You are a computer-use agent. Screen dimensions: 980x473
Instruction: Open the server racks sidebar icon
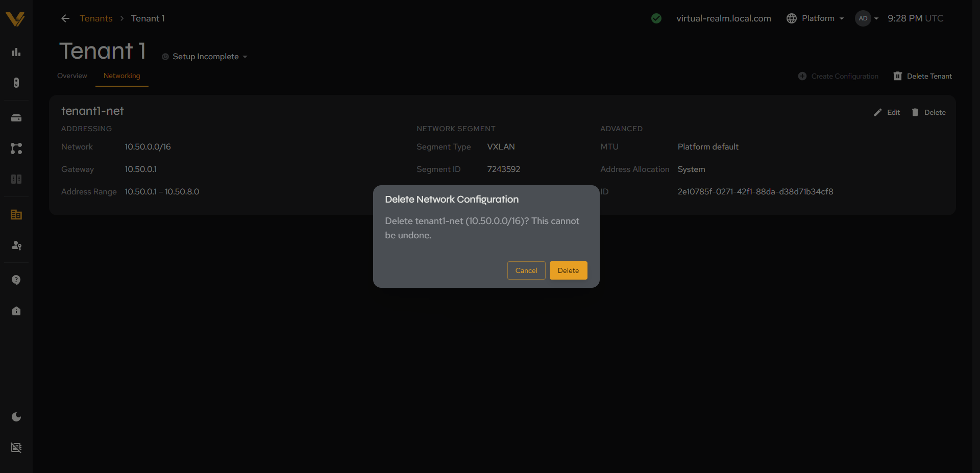(x=16, y=179)
